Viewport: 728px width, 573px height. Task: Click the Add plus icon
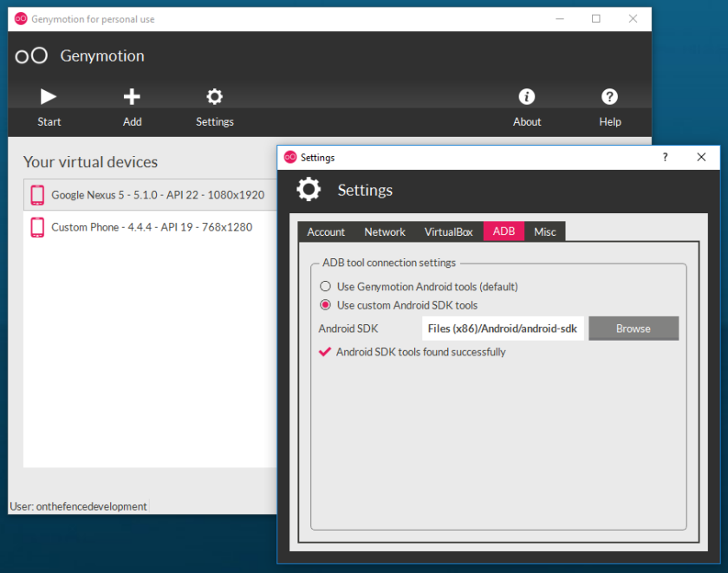(x=132, y=96)
